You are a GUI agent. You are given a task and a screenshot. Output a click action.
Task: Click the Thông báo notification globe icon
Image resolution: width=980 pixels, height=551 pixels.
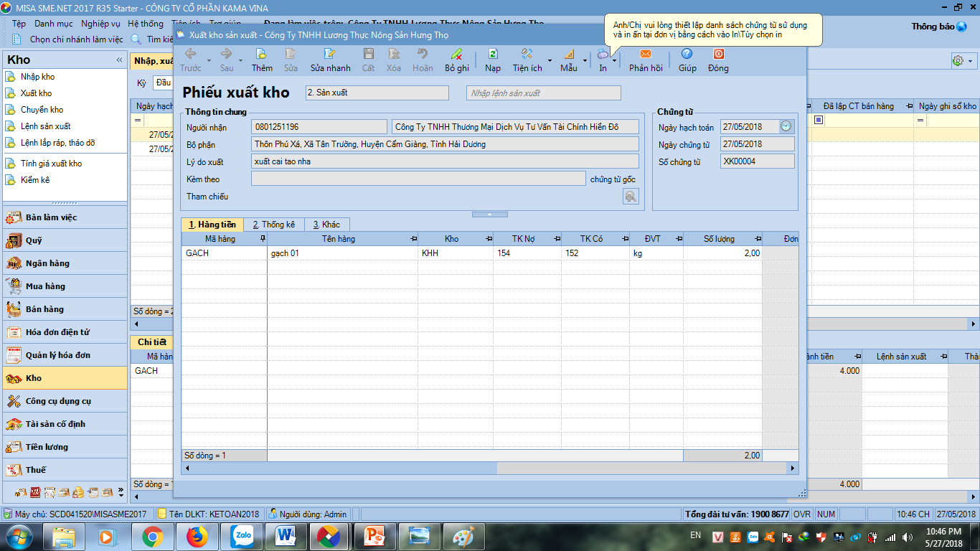pyautogui.click(x=961, y=27)
